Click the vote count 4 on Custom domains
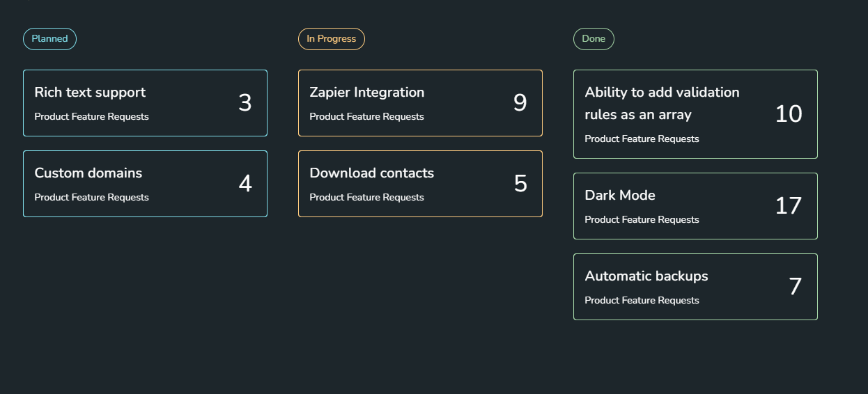The width and height of the screenshot is (868, 394). coord(245,184)
